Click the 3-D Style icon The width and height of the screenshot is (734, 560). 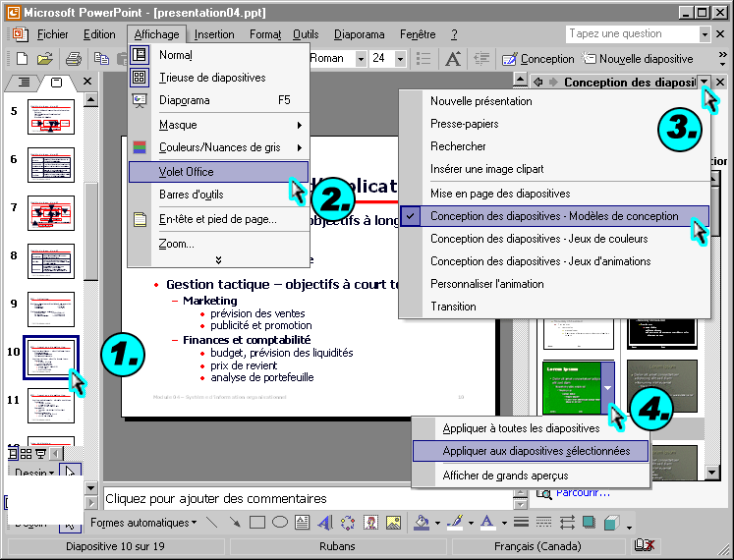click(612, 523)
